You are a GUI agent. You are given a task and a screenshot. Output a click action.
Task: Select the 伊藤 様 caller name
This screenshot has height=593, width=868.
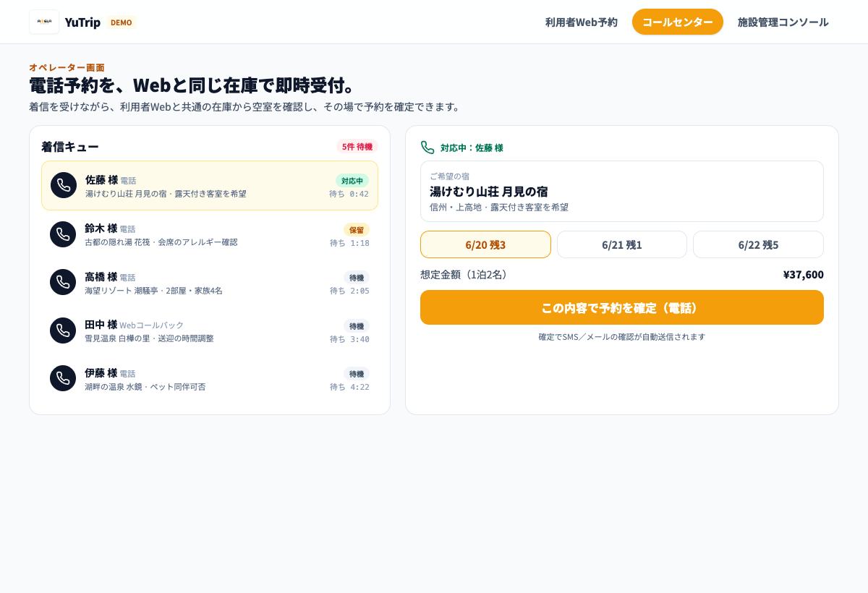click(101, 372)
